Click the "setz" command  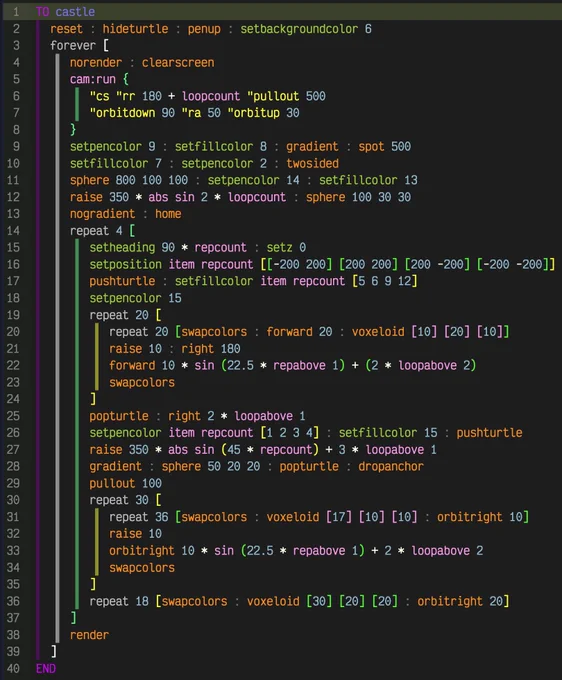tap(279, 248)
